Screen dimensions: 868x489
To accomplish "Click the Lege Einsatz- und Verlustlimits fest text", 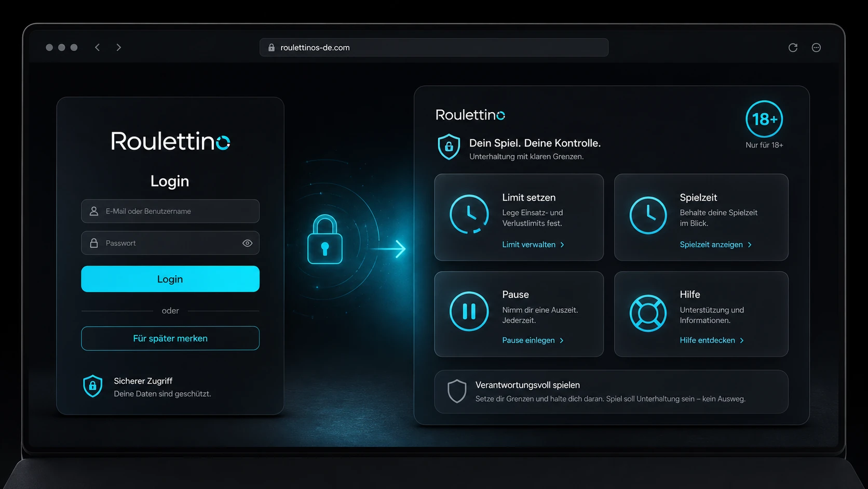I will coord(533,218).
